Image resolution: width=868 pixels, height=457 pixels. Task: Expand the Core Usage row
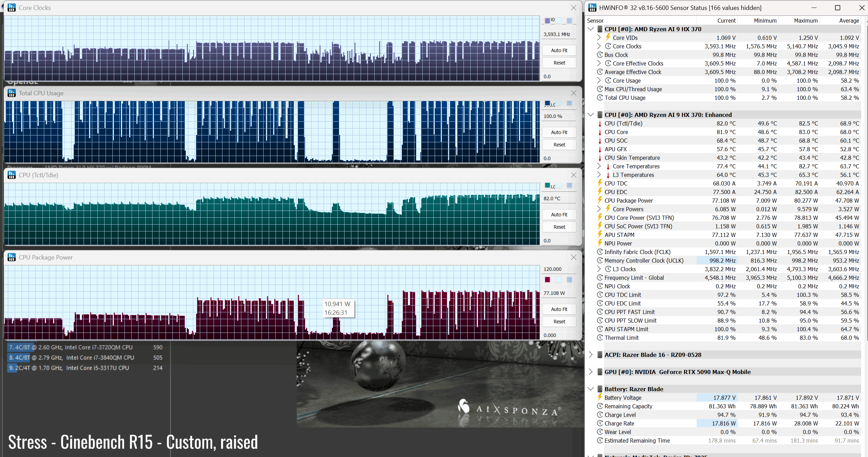599,80
